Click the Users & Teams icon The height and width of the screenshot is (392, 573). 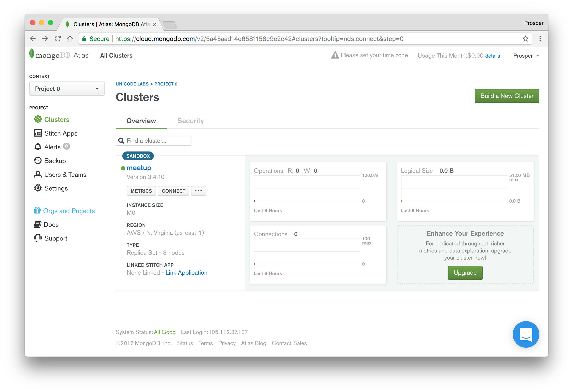(x=37, y=175)
